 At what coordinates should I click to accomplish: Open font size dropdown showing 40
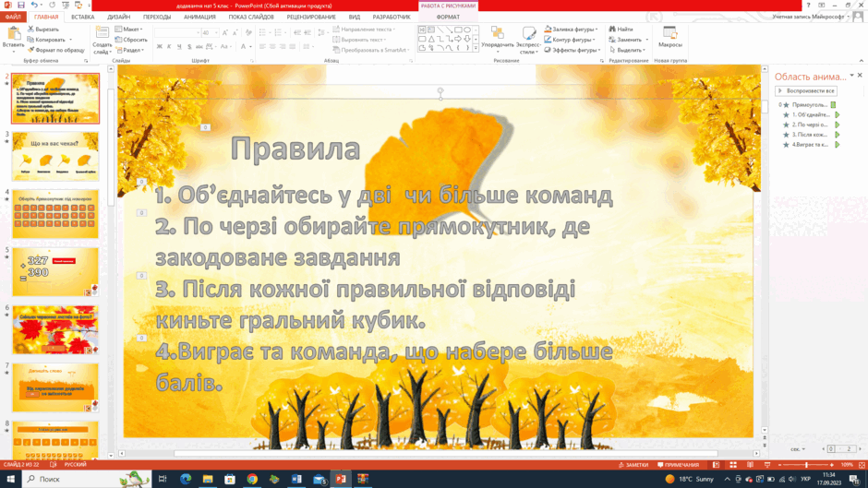[x=216, y=32]
